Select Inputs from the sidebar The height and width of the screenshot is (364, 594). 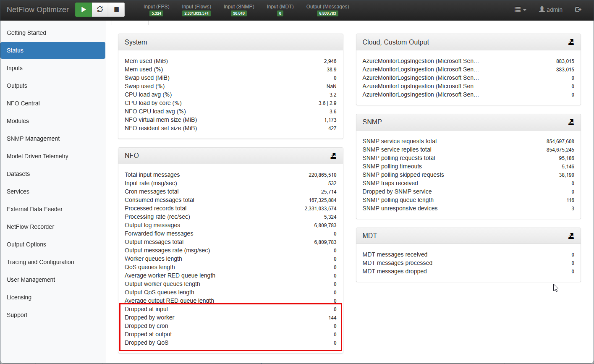click(15, 68)
